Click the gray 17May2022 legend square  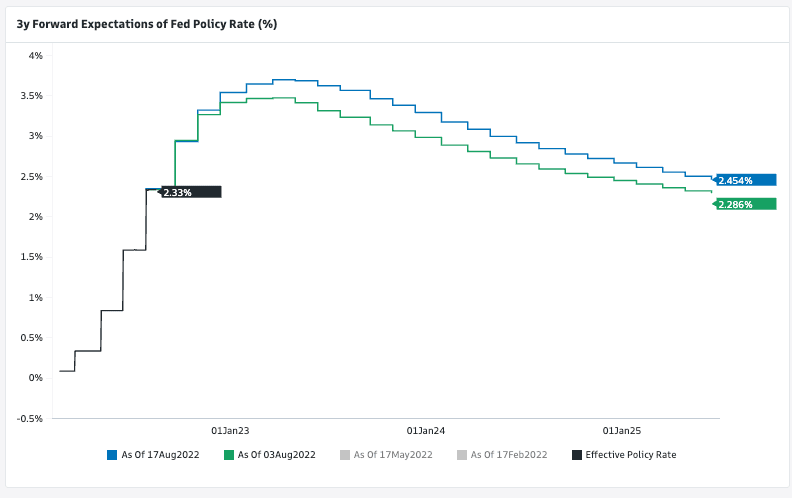(345, 455)
